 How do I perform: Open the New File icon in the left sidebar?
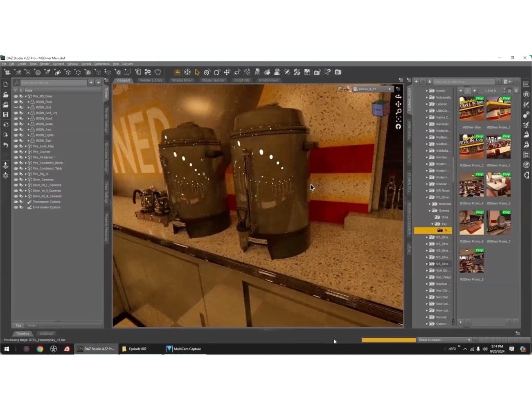click(x=6, y=84)
